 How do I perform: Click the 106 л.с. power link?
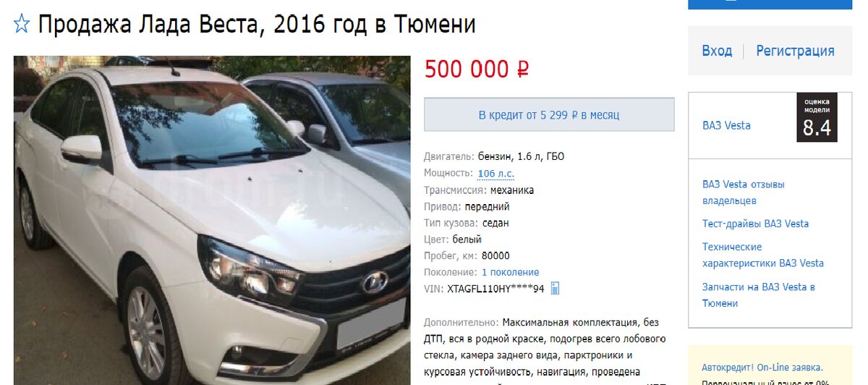pyautogui.click(x=496, y=174)
